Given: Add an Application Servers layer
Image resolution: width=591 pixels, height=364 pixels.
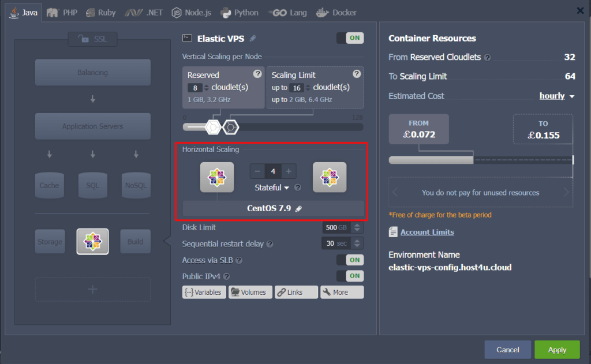Looking at the screenshot, I should pyautogui.click(x=93, y=126).
